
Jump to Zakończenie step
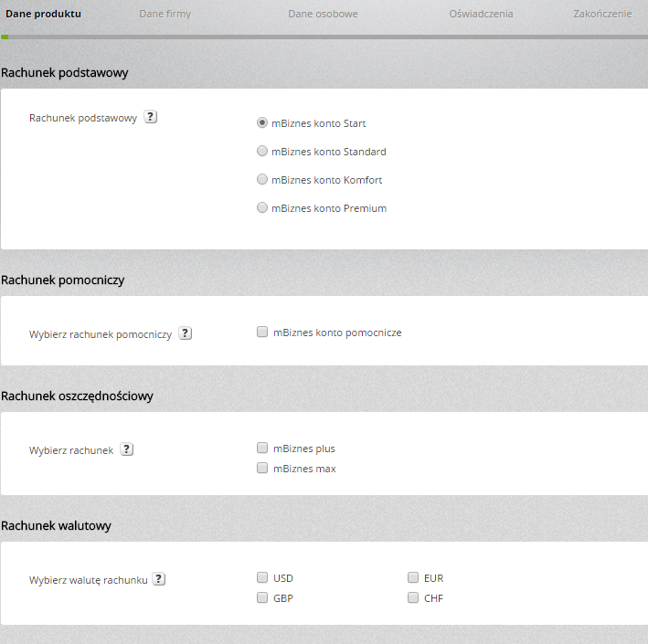[x=602, y=14]
